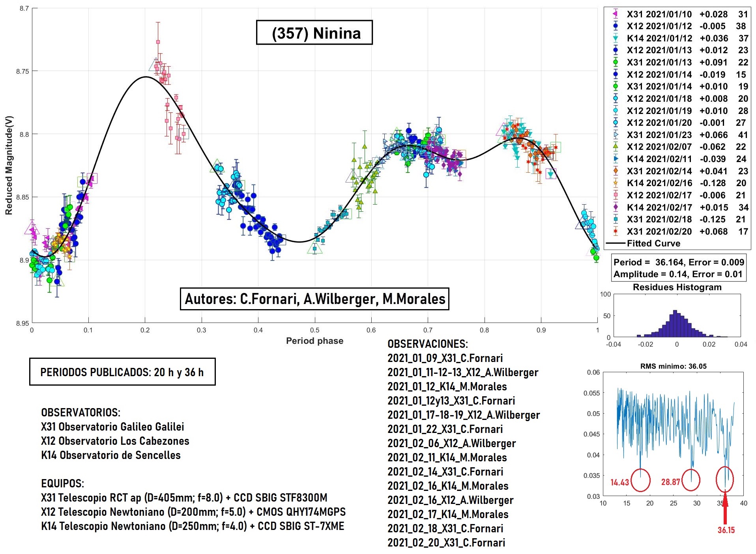This screenshot has height=554, width=756.
Task: Click the purple diamond marker for K14 2021/02/17
Action: [615, 207]
